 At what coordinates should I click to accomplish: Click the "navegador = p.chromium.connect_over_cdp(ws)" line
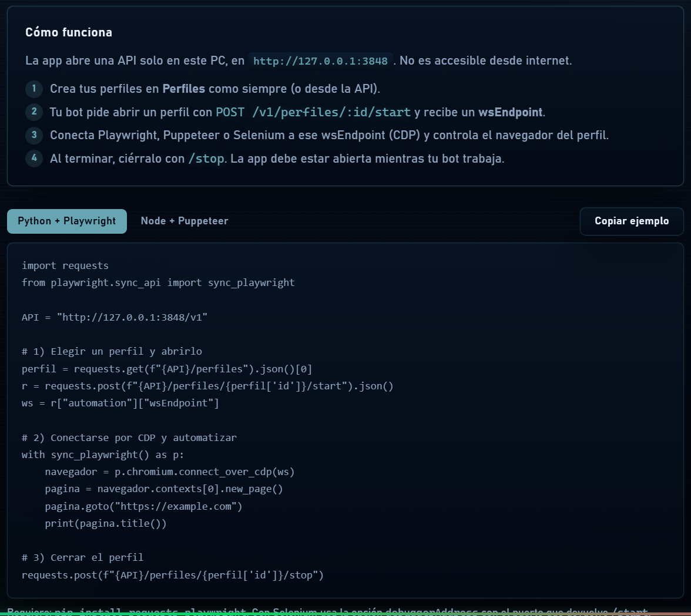click(x=170, y=472)
